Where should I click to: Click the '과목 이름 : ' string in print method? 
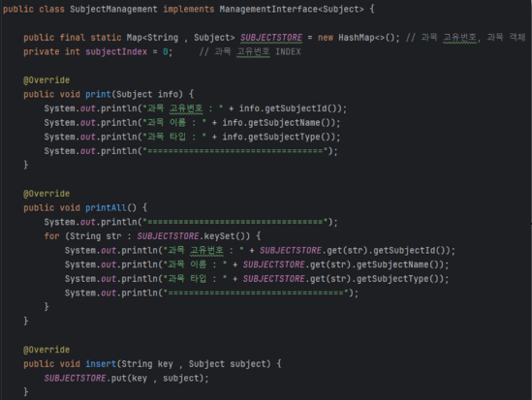[x=174, y=123]
